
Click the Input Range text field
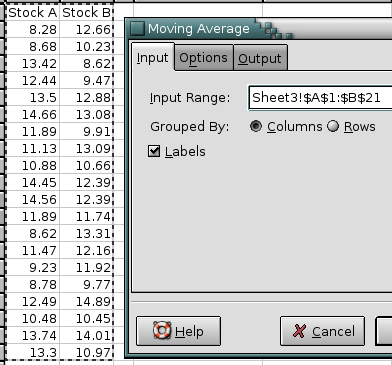click(320, 98)
